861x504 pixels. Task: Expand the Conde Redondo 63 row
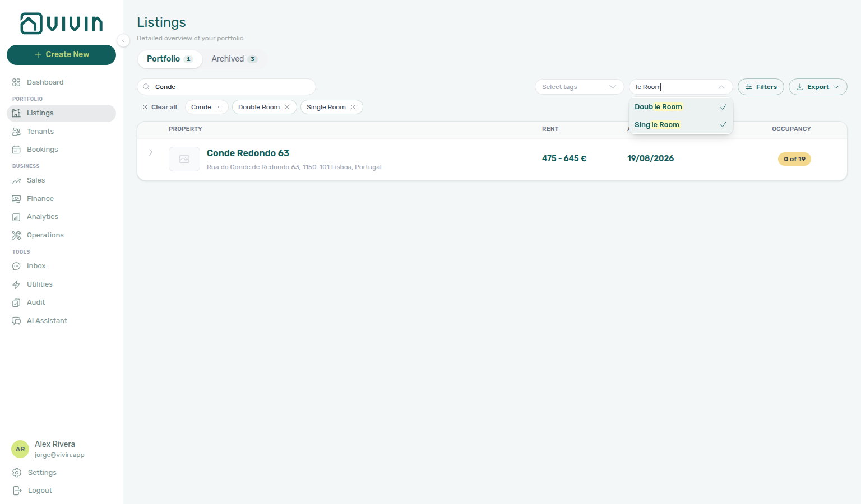(151, 152)
